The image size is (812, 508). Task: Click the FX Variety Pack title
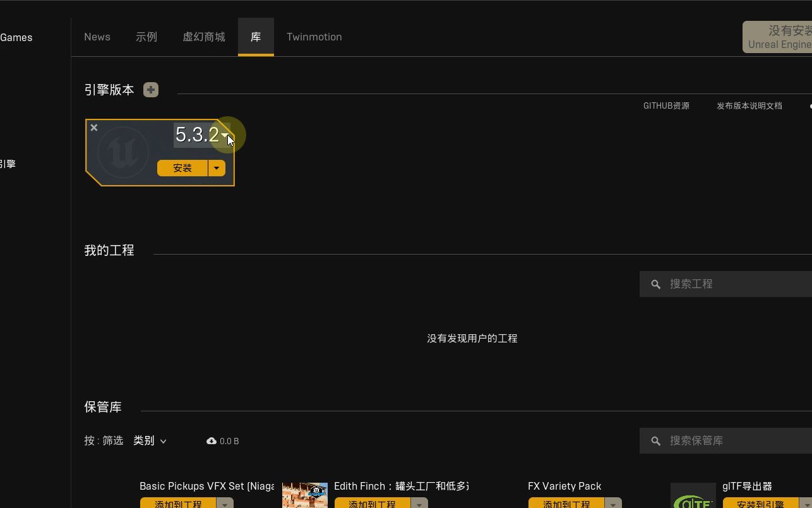coord(564,486)
